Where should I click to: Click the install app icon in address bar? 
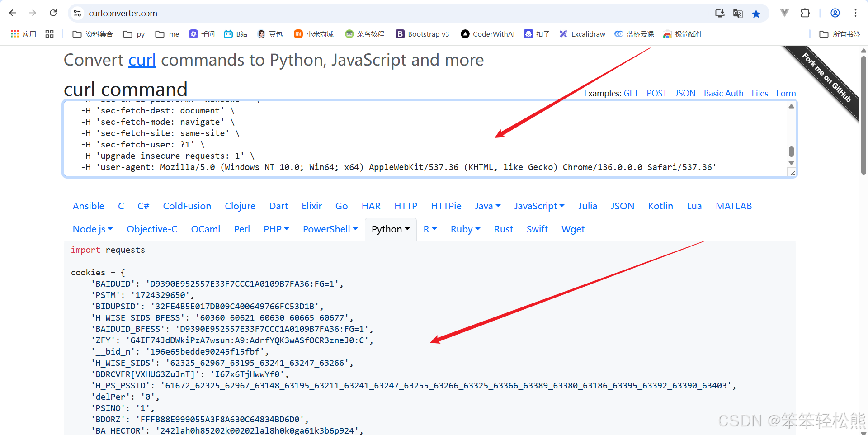720,13
